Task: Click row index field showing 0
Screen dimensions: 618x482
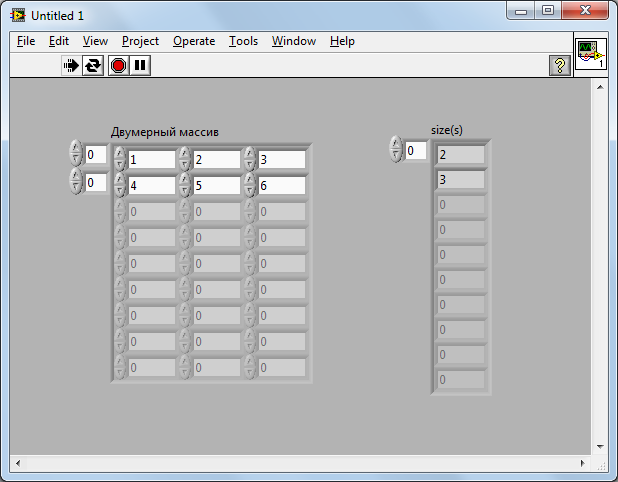Action: tap(96, 154)
